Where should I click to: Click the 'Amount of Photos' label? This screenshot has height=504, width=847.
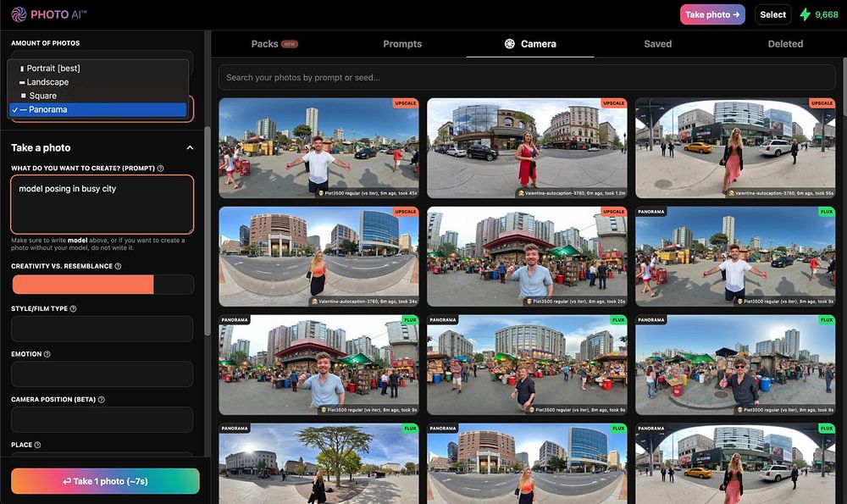[46, 43]
